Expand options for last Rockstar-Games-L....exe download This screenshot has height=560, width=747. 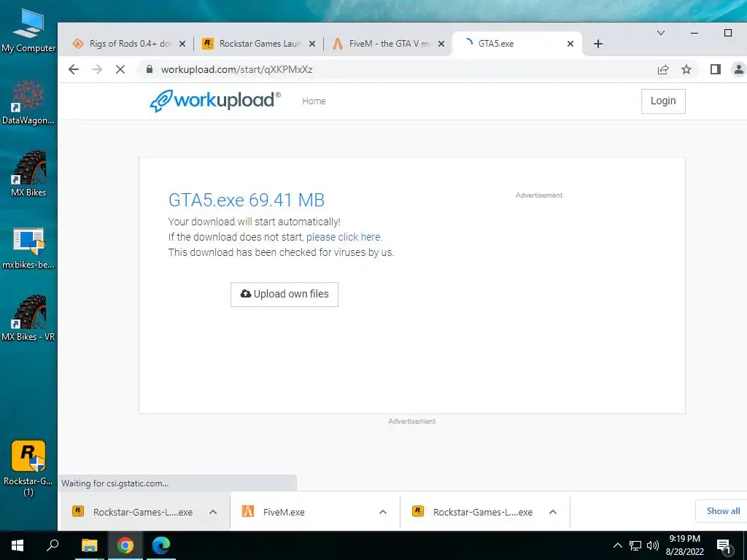click(553, 513)
